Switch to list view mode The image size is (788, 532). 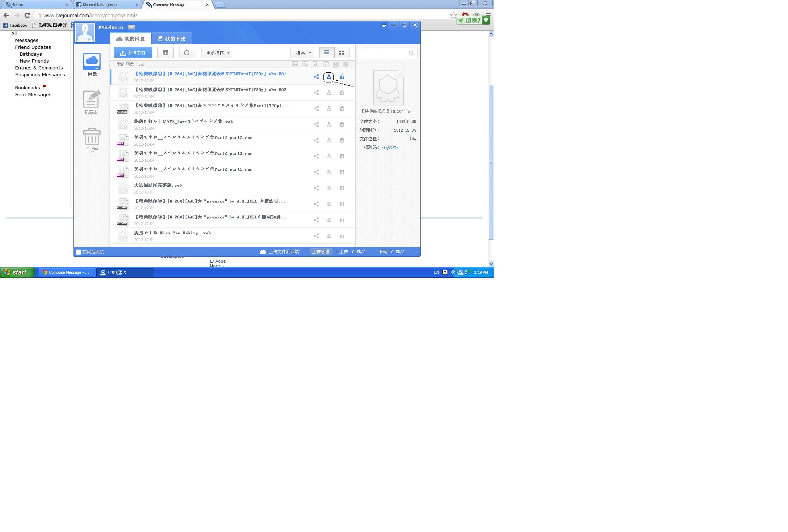click(327, 53)
